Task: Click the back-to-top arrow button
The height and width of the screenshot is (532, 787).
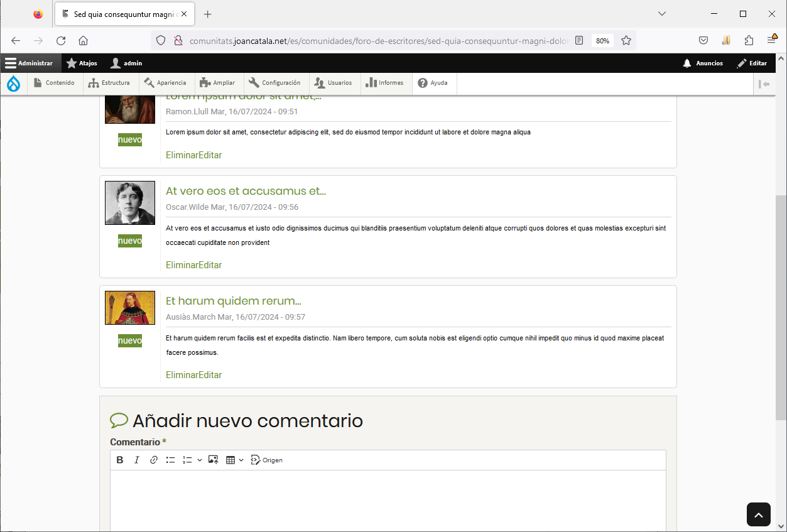Action: pos(758,514)
